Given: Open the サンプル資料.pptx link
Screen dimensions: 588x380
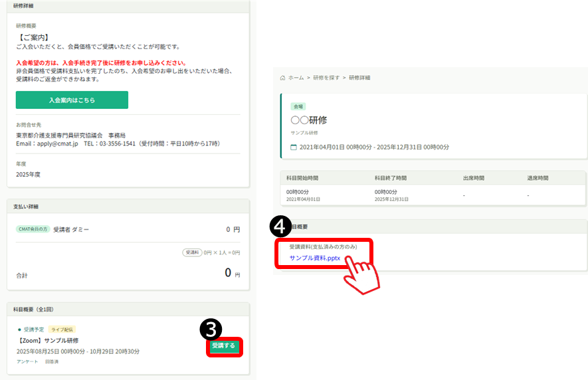Looking at the screenshot, I should pyautogui.click(x=315, y=258).
